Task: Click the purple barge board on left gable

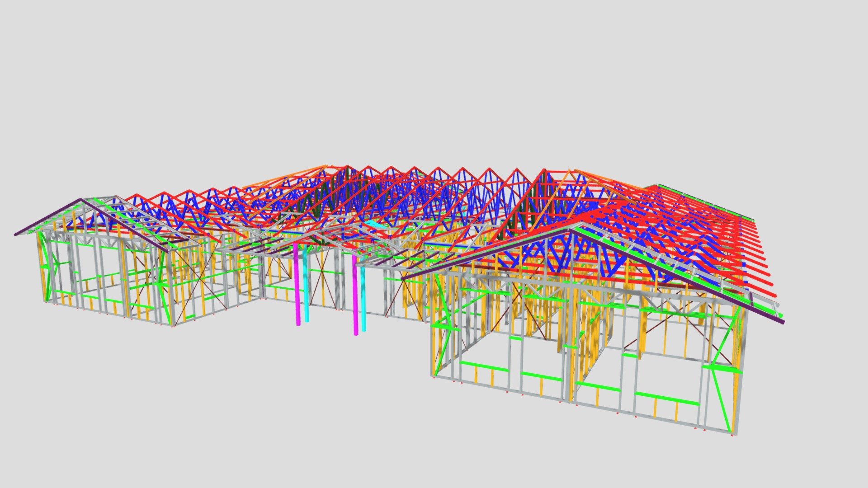Action: (x=47, y=217)
